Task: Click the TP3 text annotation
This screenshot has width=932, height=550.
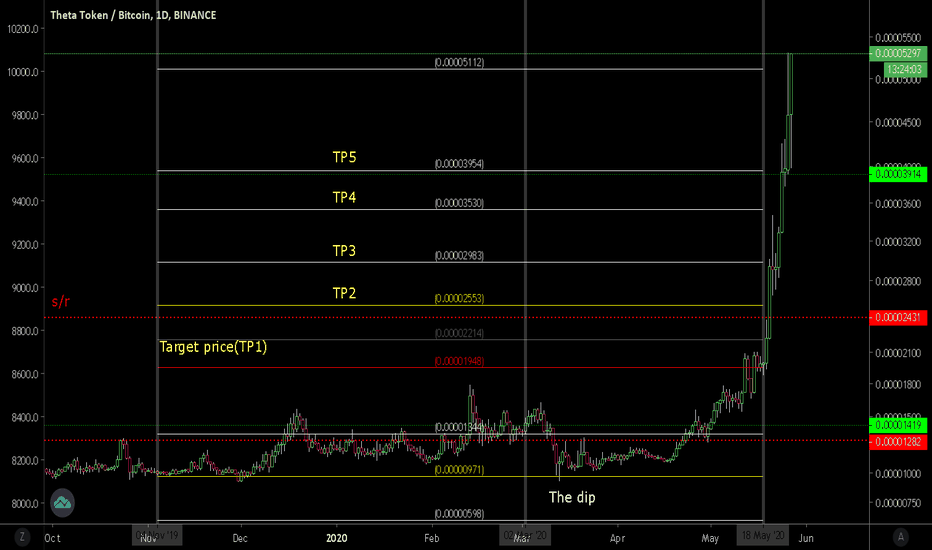Action: [344, 251]
